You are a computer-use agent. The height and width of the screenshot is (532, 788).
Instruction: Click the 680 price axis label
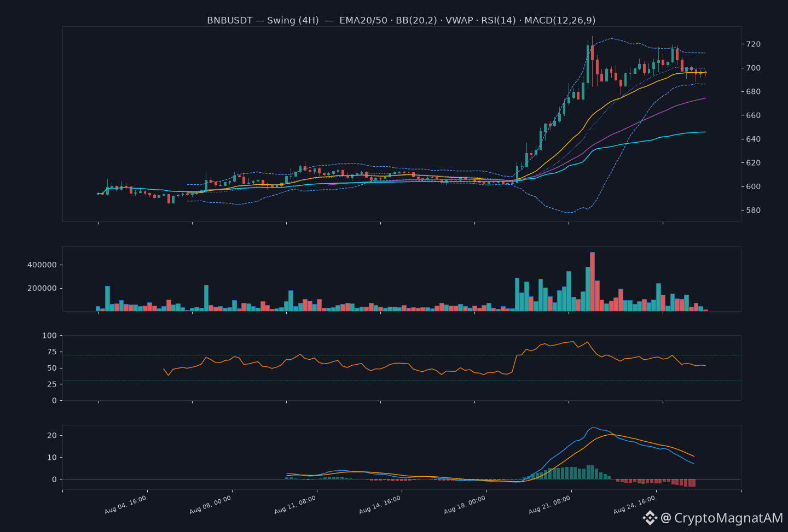coord(753,92)
